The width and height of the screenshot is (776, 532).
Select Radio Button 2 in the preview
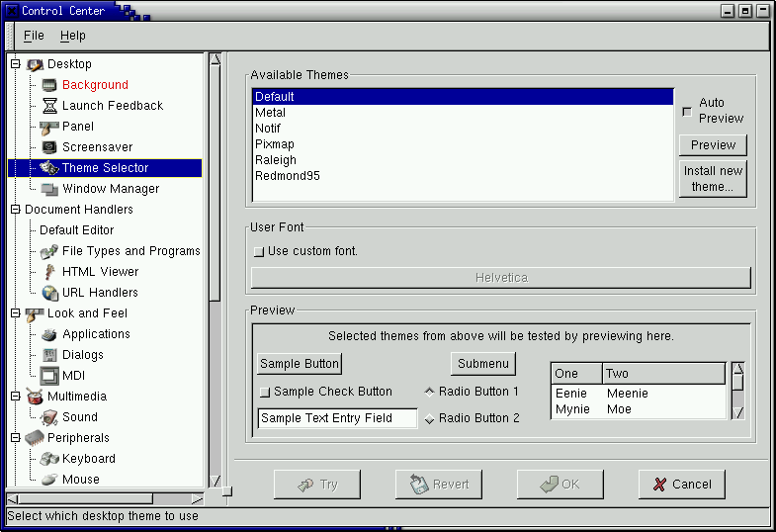pyautogui.click(x=429, y=418)
